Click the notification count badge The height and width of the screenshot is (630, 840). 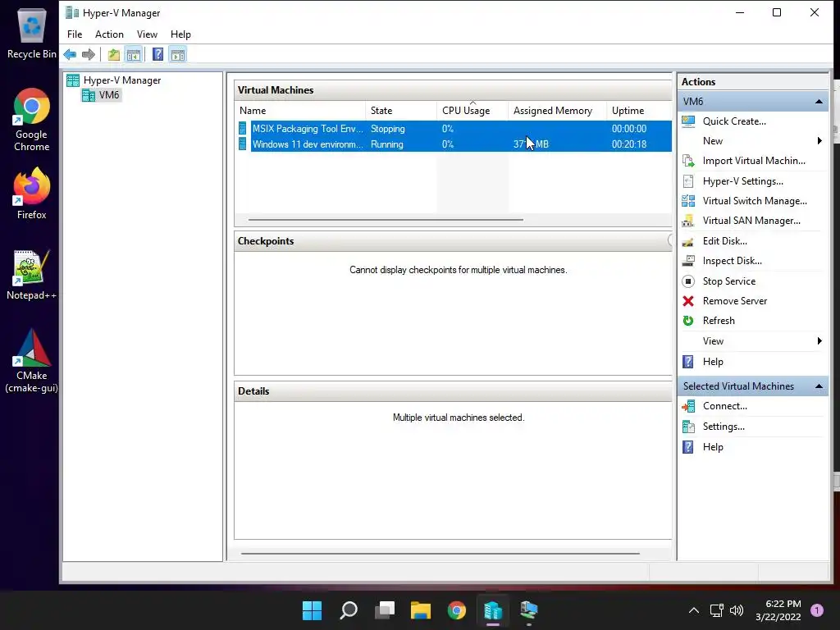click(x=817, y=610)
